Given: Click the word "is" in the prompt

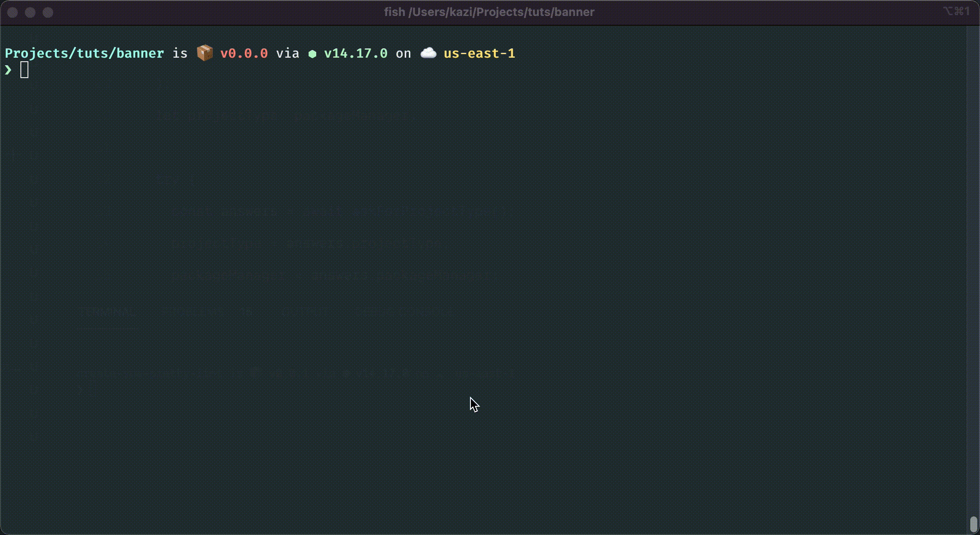Looking at the screenshot, I should point(180,53).
